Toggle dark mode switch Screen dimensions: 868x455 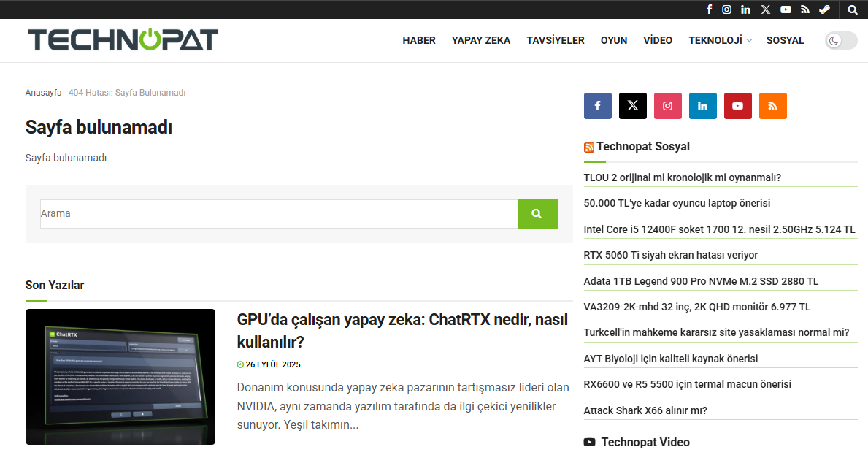click(841, 40)
